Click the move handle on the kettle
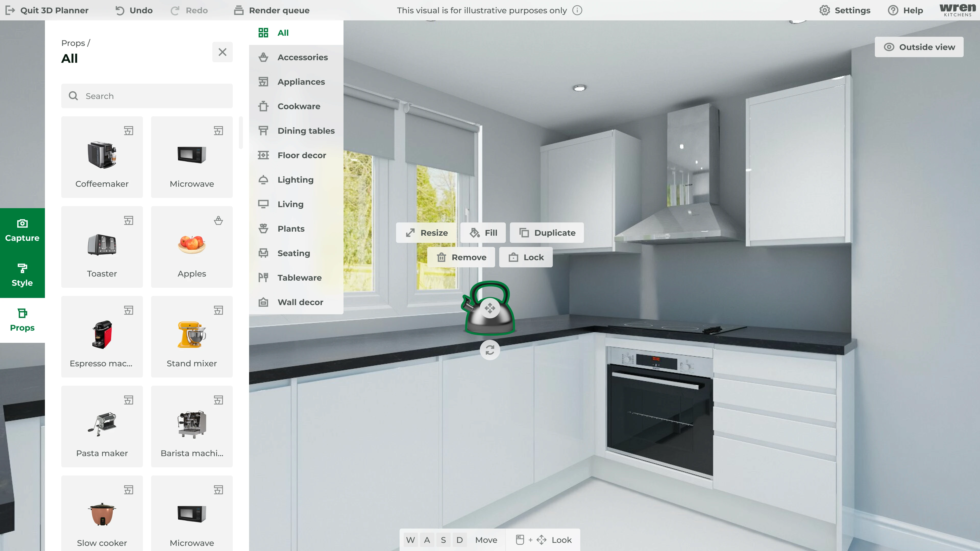Image resolution: width=980 pixels, height=551 pixels. point(490,308)
